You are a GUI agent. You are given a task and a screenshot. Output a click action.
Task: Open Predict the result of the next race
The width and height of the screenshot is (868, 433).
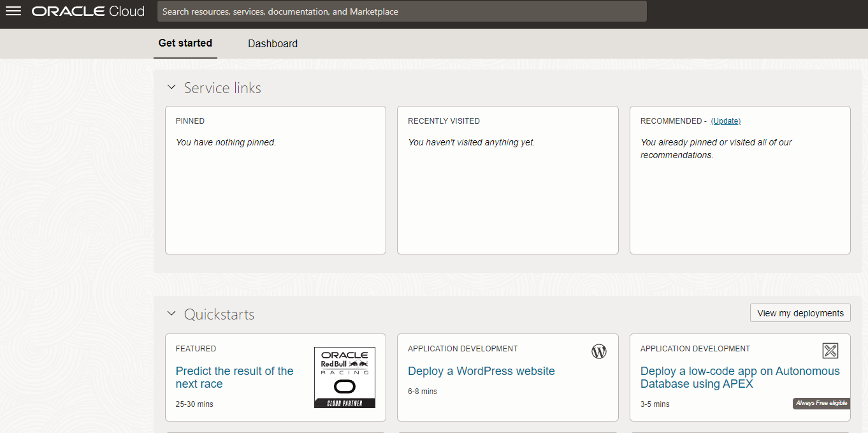click(235, 378)
